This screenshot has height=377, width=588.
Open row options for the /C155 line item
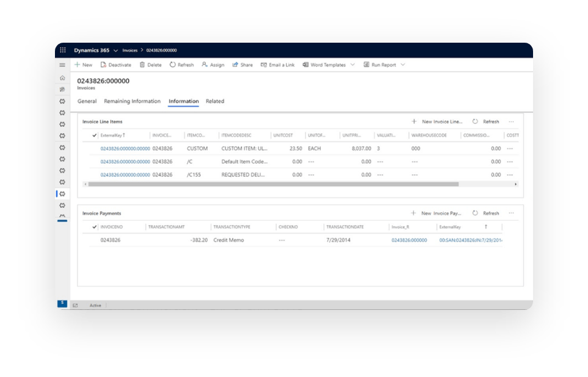(510, 174)
